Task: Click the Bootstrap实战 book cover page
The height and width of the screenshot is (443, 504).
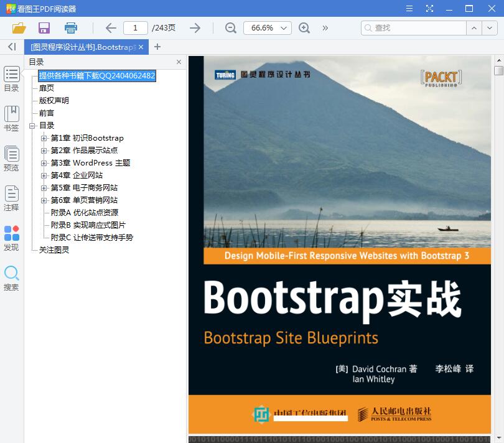Action: (340, 245)
